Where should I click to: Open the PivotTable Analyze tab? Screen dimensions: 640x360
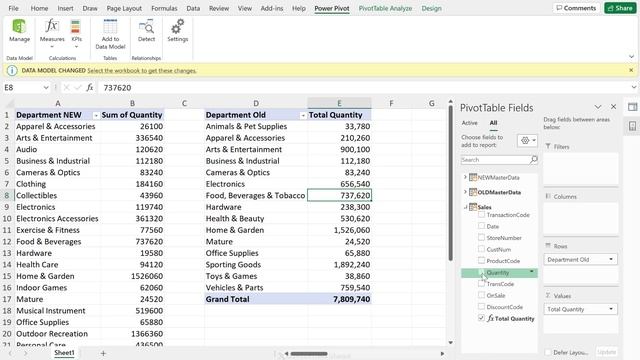385,8
